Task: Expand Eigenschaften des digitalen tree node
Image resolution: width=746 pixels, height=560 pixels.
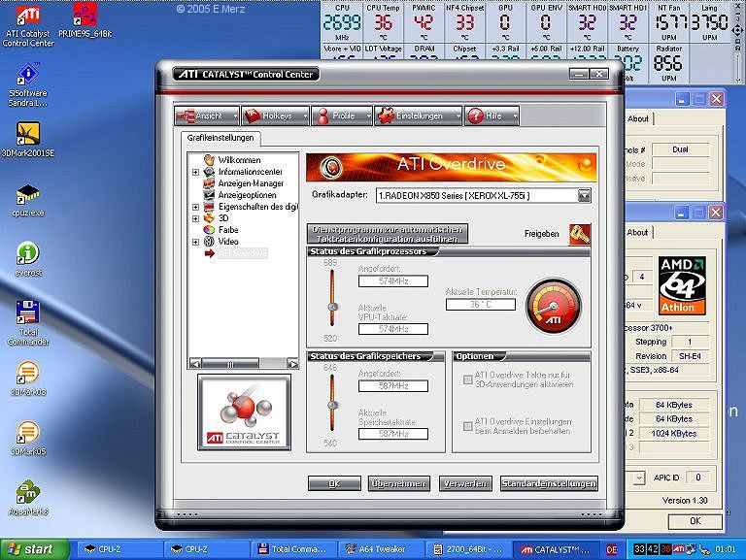Action: pyautogui.click(x=195, y=207)
